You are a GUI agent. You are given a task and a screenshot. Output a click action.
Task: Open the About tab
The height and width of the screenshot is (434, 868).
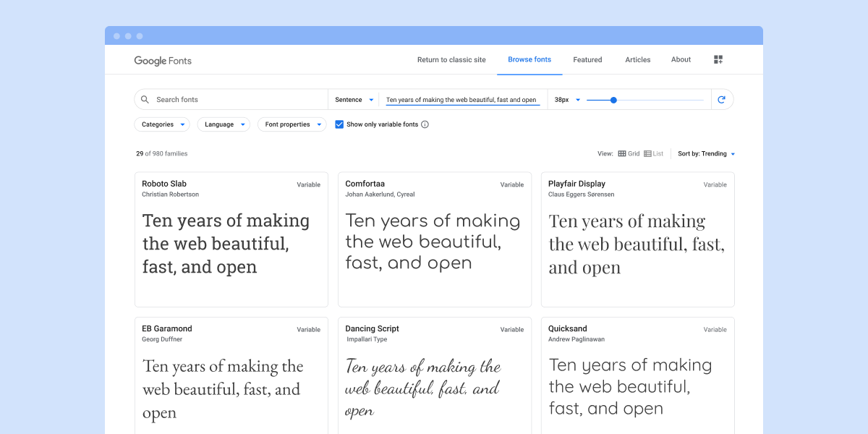click(x=681, y=60)
